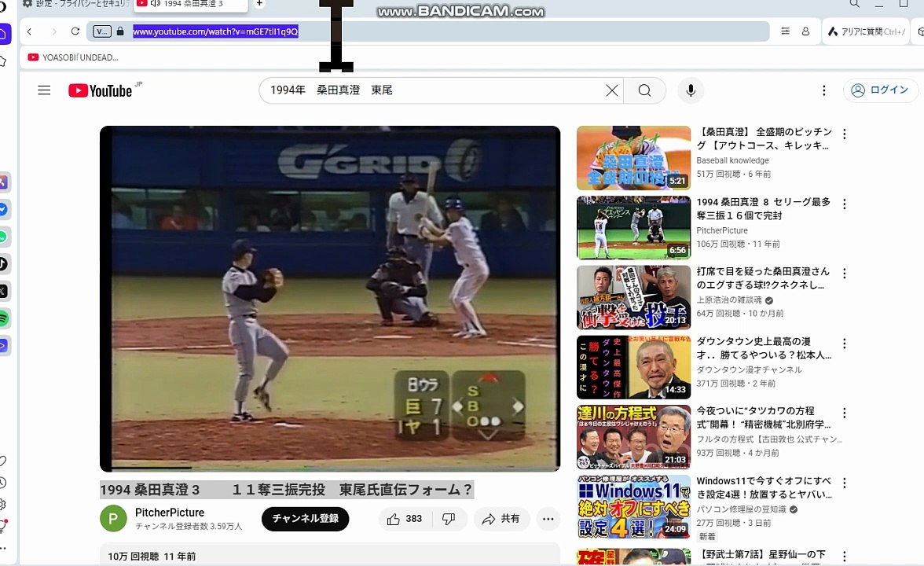Viewport: 924px width, 566px height.
Task: Open the 14:33 ダウンタウン video thumbnail
Action: pyautogui.click(x=633, y=367)
